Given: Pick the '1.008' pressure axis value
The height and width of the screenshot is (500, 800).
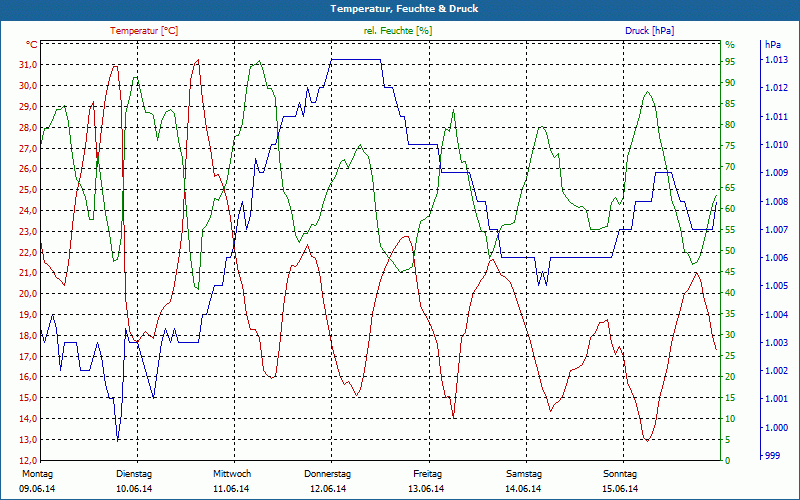Looking at the screenshot, I should tap(776, 202).
